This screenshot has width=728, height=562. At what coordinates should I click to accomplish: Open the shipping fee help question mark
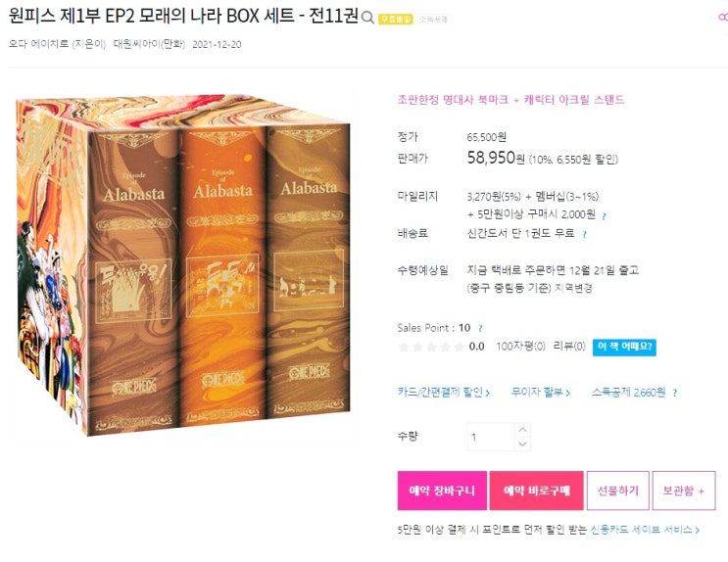coord(584,234)
